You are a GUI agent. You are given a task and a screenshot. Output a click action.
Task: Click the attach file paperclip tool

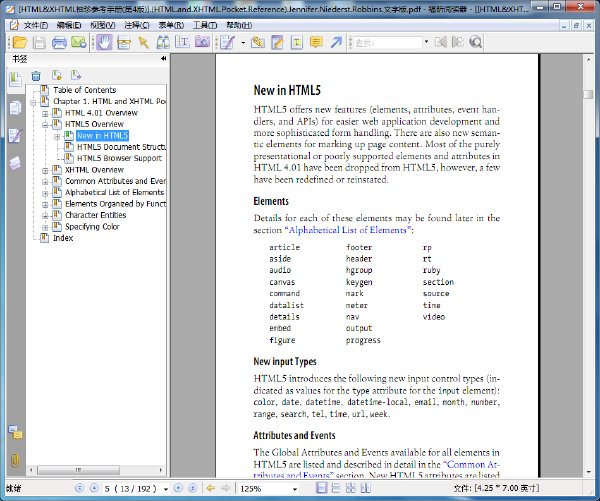[x=258, y=42]
